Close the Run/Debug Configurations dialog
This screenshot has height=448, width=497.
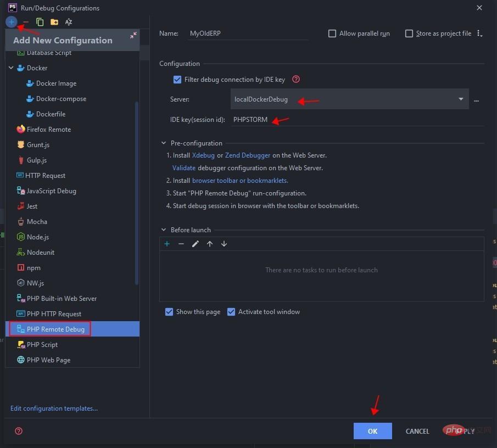click(x=479, y=8)
